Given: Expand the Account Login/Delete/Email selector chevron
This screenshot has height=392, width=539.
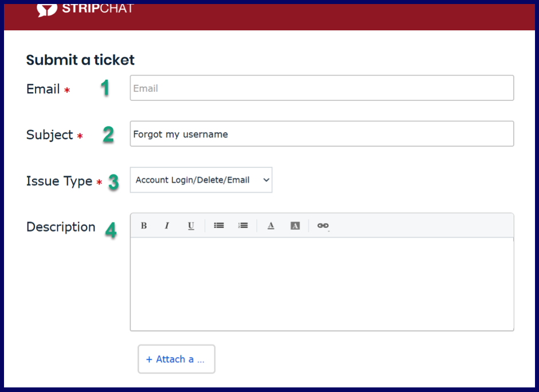Looking at the screenshot, I should [265, 179].
